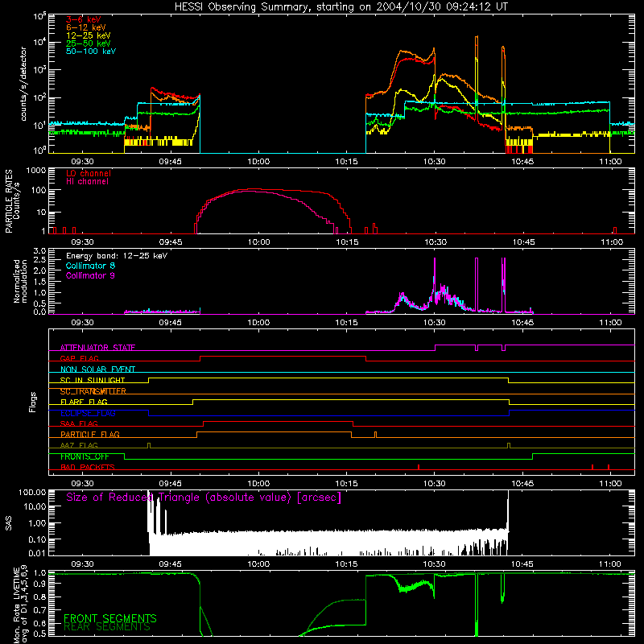The height and width of the screenshot is (644, 644).
Task: Click the SAA_FLAG label
Action: tap(79, 424)
